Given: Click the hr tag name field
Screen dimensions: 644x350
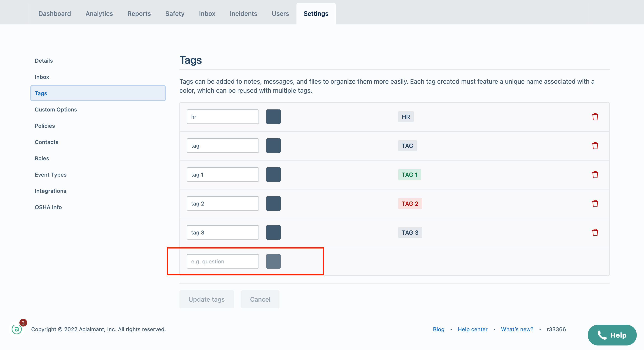Looking at the screenshot, I should [223, 117].
